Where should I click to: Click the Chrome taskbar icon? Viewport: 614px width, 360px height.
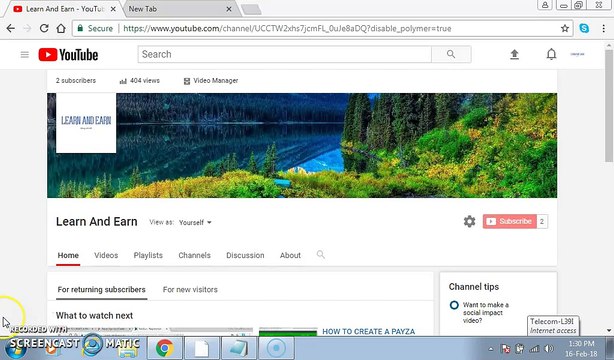(x=164, y=348)
